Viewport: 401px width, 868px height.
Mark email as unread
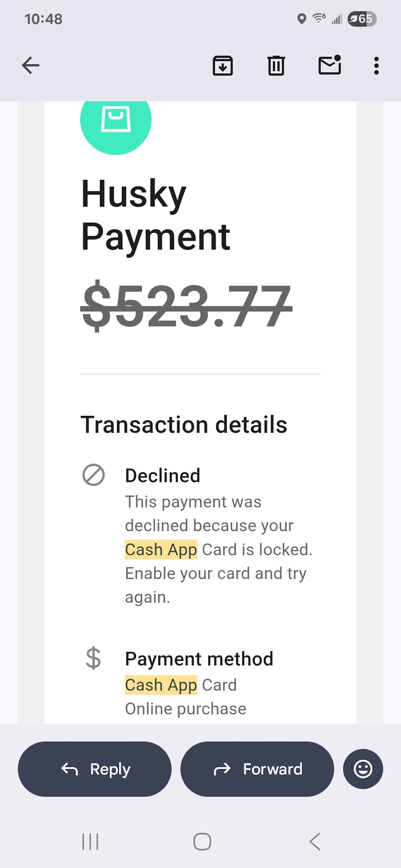pyautogui.click(x=330, y=65)
